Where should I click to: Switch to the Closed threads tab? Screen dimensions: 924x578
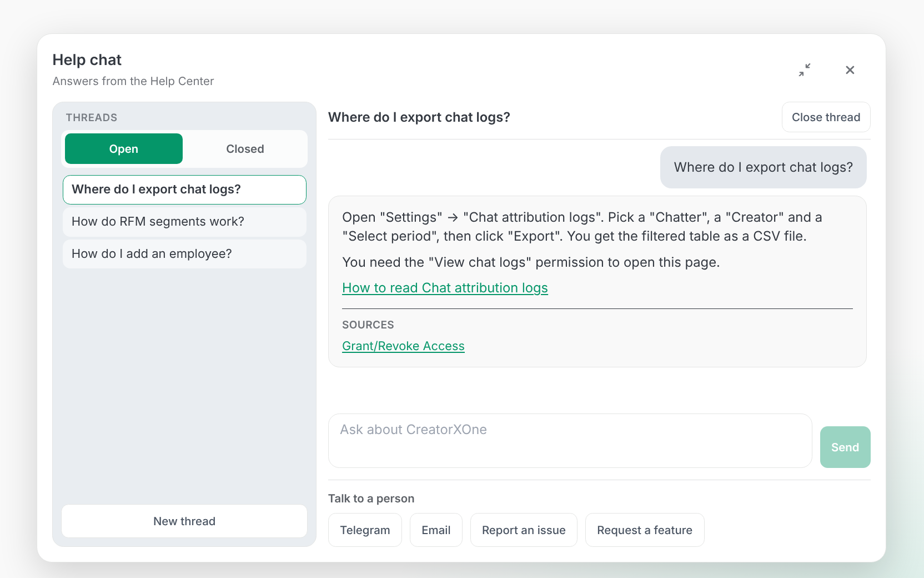coord(245,149)
